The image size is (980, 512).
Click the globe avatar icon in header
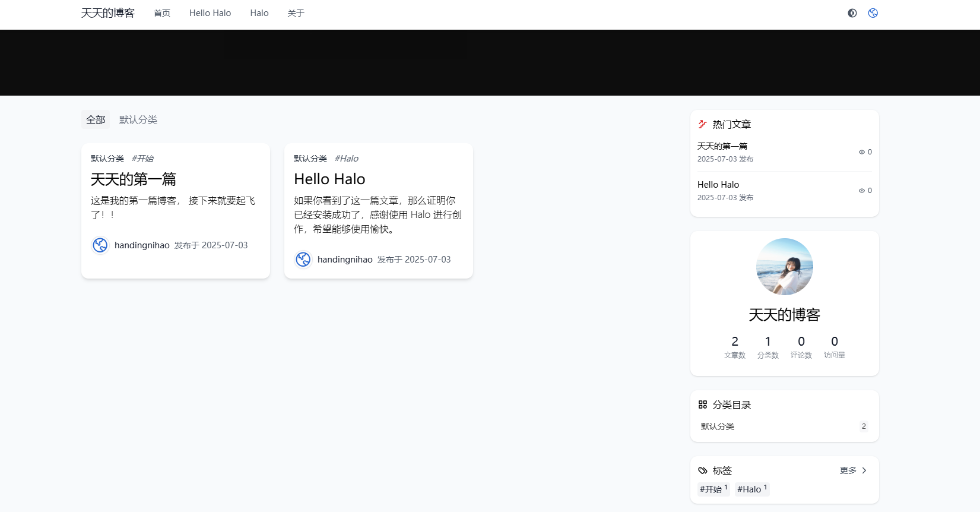pos(873,13)
